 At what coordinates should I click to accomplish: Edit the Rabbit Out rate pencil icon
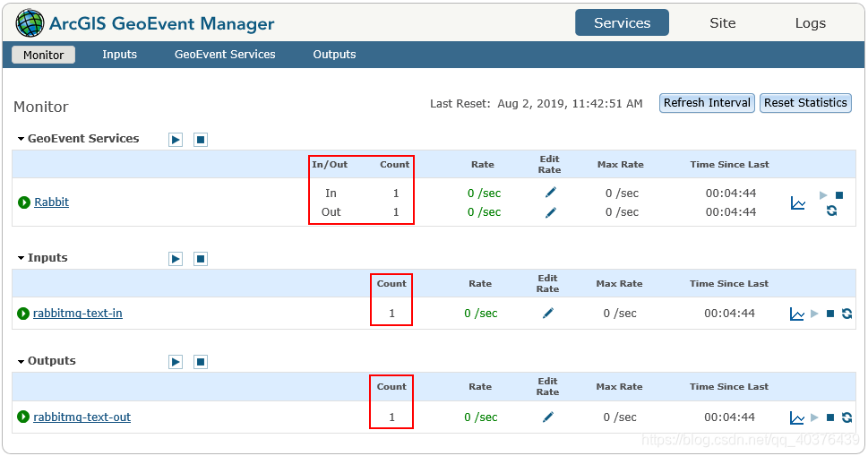click(x=550, y=212)
